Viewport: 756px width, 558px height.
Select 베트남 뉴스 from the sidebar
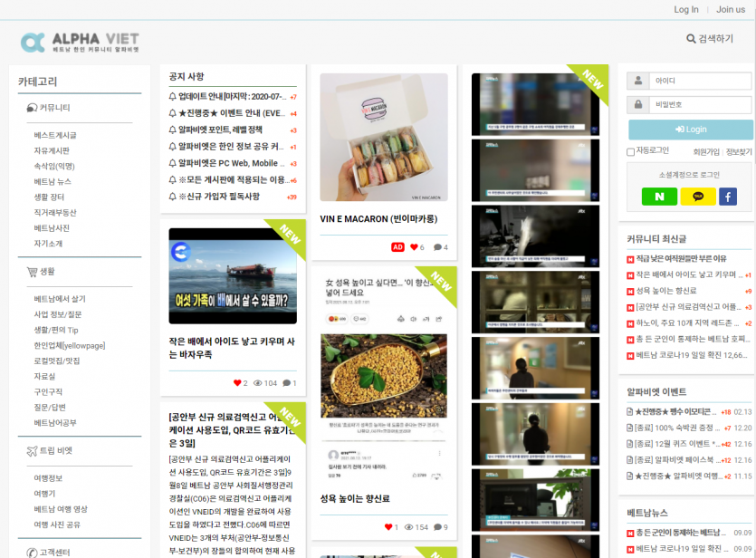53,181
